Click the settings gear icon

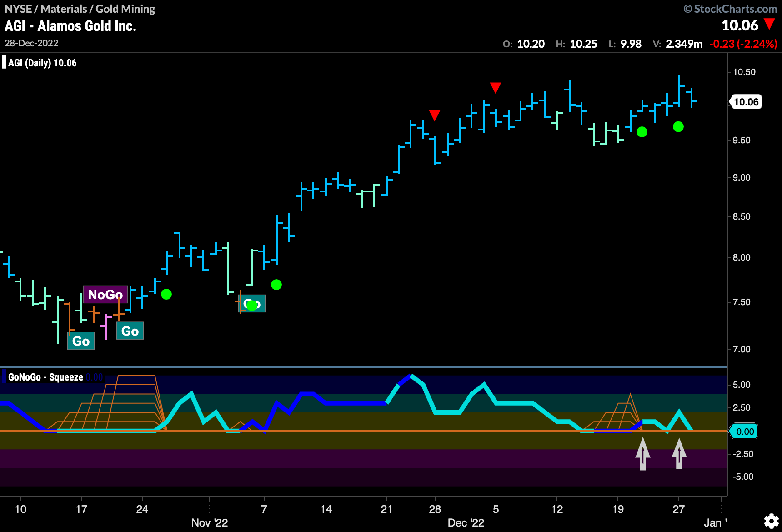coord(771,521)
